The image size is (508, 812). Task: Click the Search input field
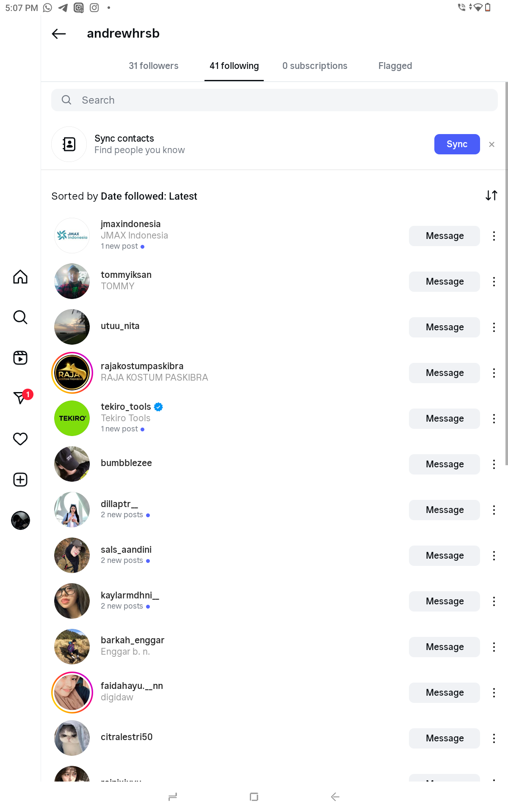(274, 100)
